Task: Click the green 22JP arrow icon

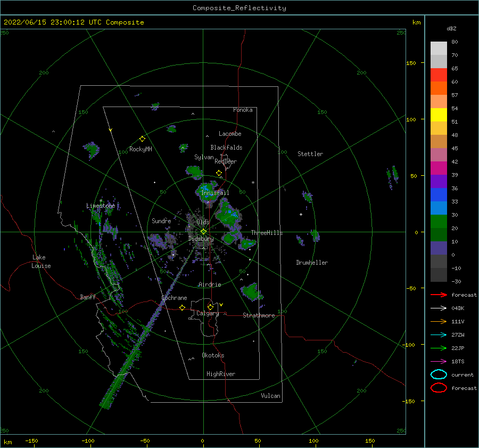Action: point(439,348)
